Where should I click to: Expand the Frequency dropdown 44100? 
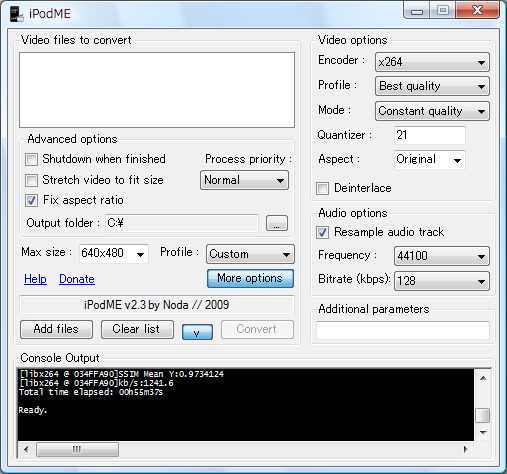[x=442, y=256]
